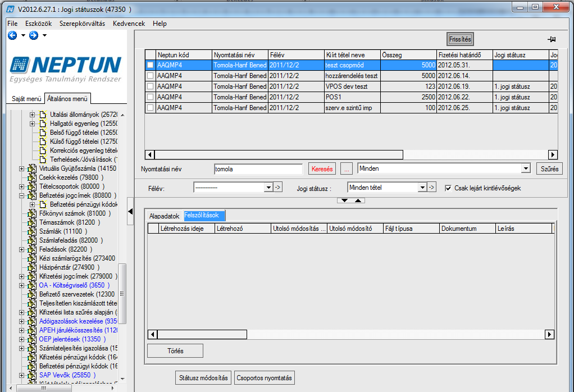Switch to the Saját menü tab
Screen dimensions: 574x392
point(26,99)
